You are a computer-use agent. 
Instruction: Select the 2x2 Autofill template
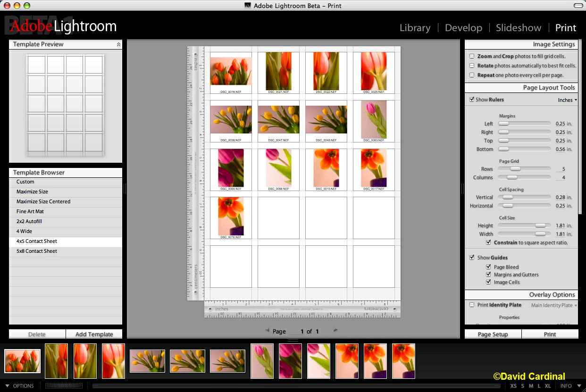click(66, 221)
